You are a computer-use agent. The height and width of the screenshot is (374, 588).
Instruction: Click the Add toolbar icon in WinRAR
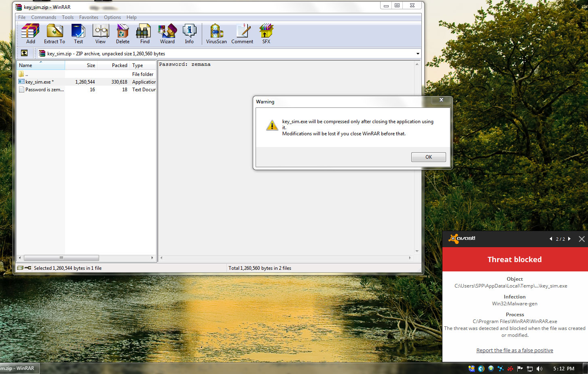[x=31, y=34]
